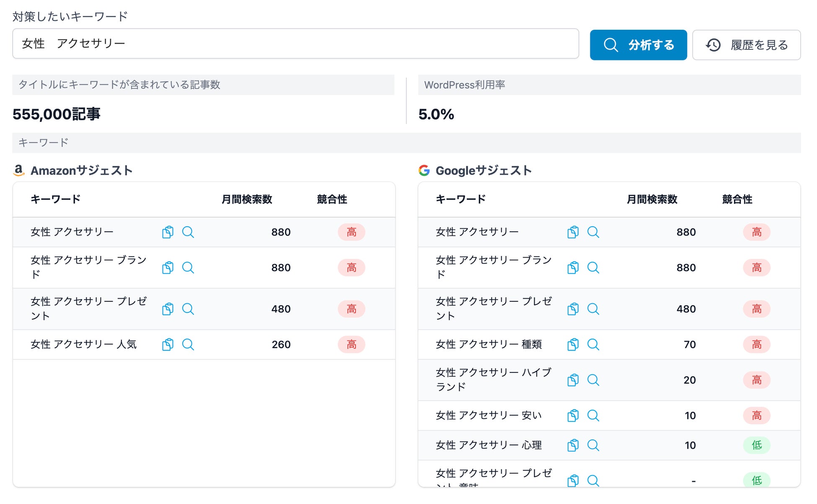The image size is (817, 504).
Task: Click the low competition badge for 心理
Action: [x=756, y=445]
